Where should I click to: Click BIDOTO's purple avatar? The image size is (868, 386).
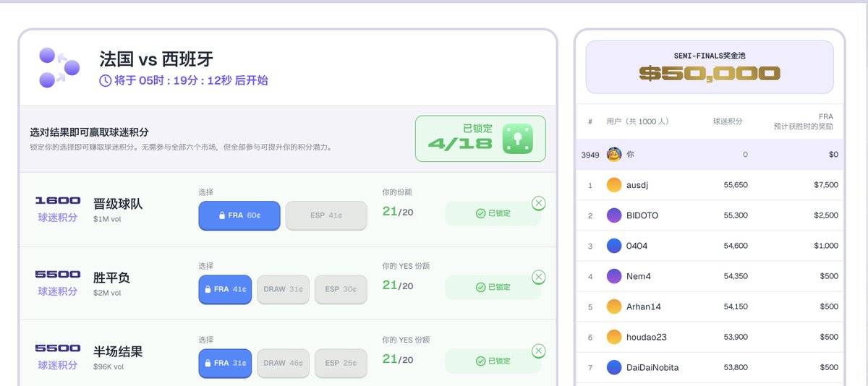pyautogui.click(x=614, y=215)
